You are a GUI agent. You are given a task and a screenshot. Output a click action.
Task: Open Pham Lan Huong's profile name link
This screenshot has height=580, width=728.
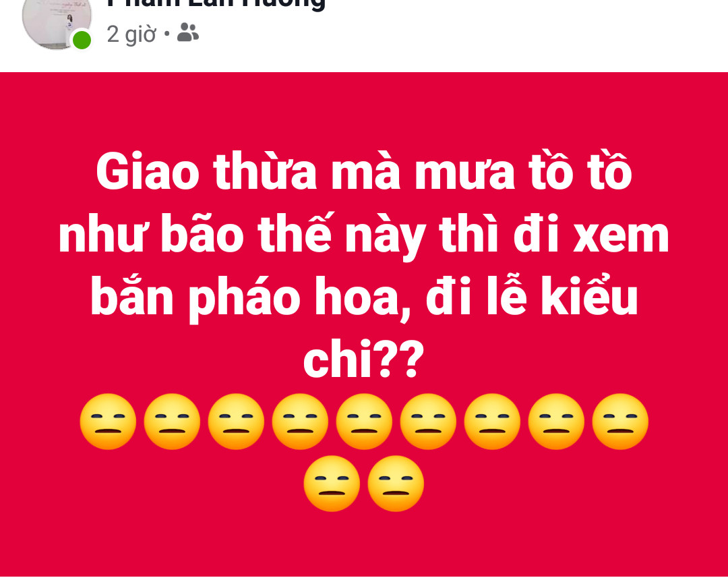(216, 5)
